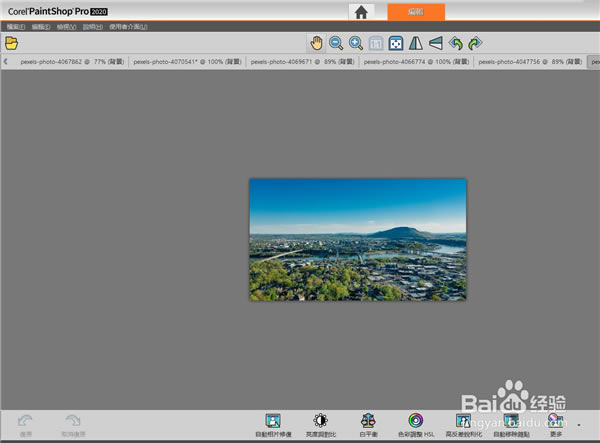Viewport: 600px width, 443px height.
Task: Open the folder icon to browse files
Action: click(12, 43)
